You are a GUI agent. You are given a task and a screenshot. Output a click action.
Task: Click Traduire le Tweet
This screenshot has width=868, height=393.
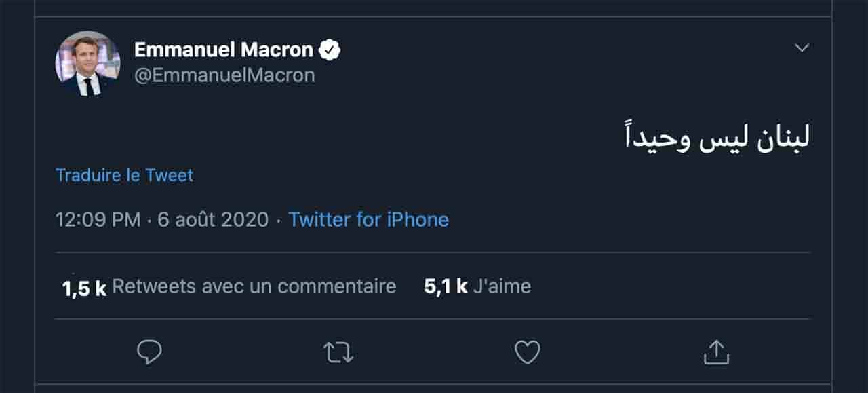point(124,175)
